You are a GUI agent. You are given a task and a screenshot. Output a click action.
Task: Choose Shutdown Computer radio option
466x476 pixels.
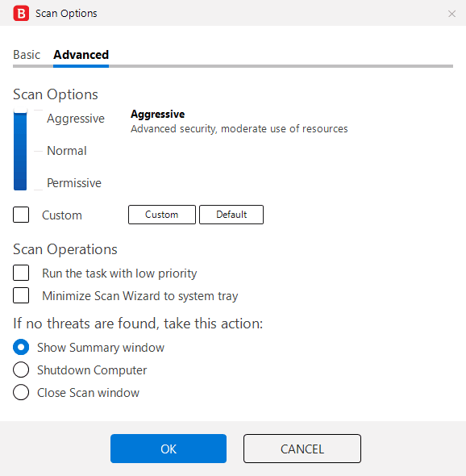coord(21,370)
